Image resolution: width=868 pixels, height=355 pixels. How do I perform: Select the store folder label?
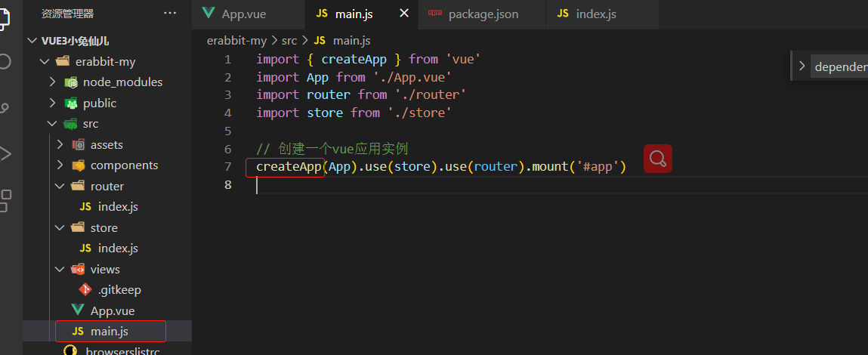pyautogui.click(x=104, y=228)
